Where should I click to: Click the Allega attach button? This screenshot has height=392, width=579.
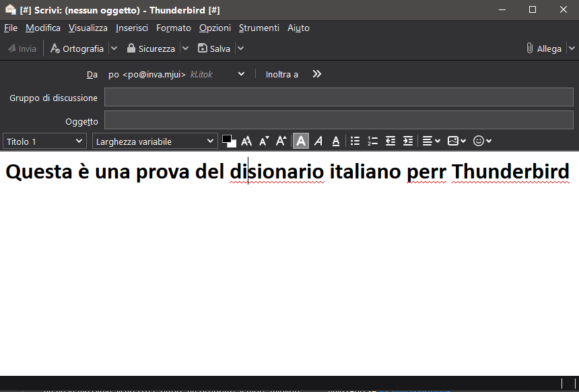(x=544, y=48)
